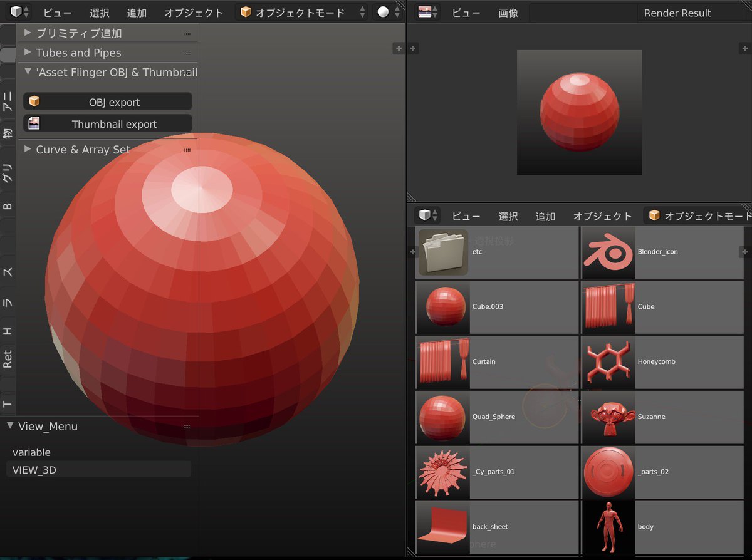
Task: Select the back_sheet asset thumbnail
Action: point(444,527)
